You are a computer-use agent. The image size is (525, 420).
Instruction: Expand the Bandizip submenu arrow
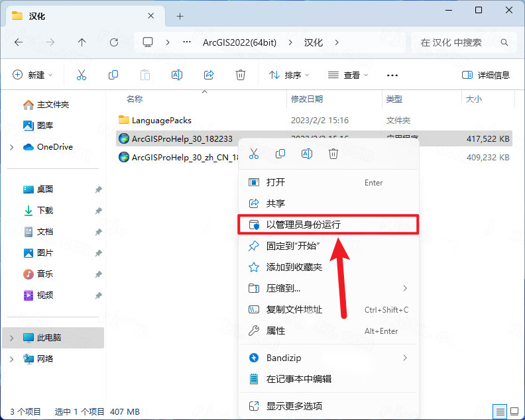click(405, 358)
